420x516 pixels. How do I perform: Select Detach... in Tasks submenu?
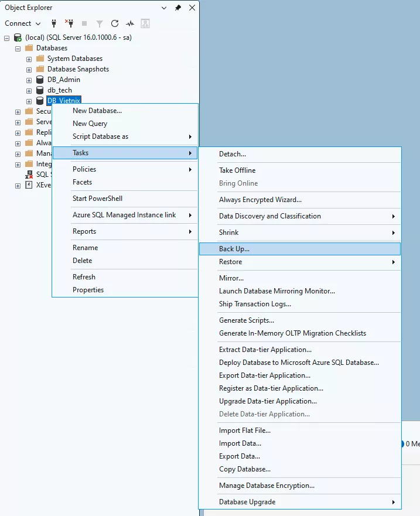[x=300, y=154]
